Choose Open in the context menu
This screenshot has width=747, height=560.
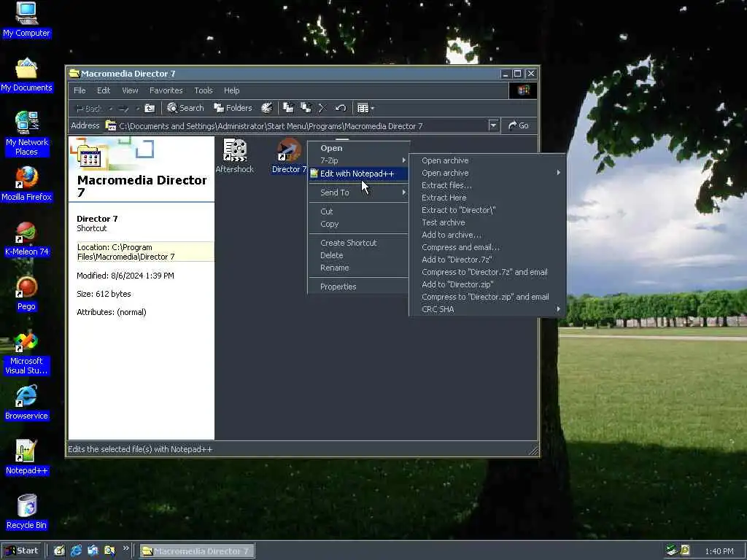point(358,148)
